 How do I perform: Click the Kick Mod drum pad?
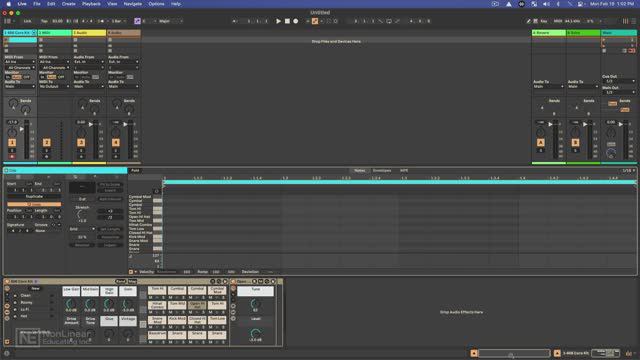(x=177, y=320)
